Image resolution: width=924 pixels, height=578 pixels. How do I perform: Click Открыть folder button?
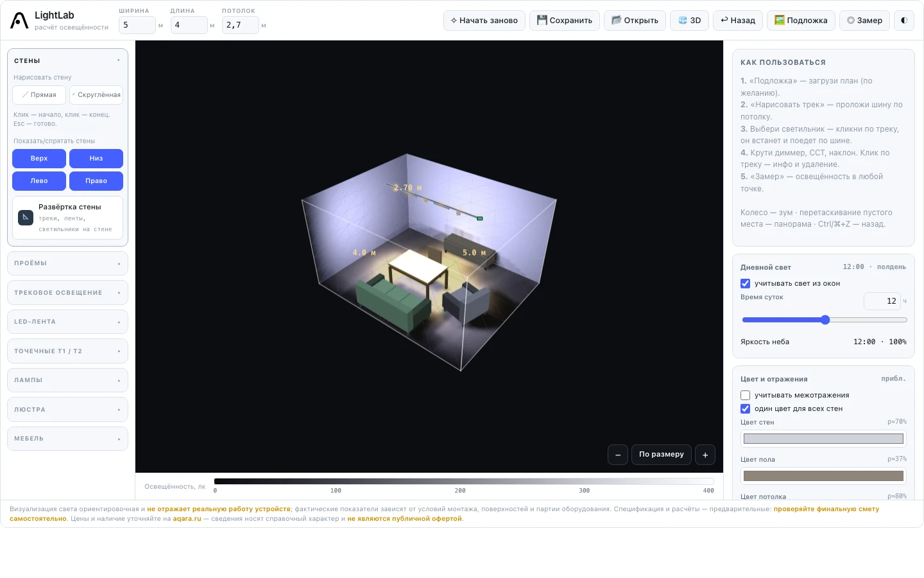(635, 21)
